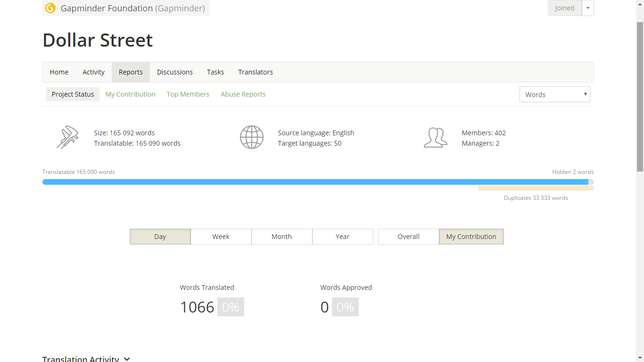
Task: Open the Abuse Reports link
Action: point(243,94)
